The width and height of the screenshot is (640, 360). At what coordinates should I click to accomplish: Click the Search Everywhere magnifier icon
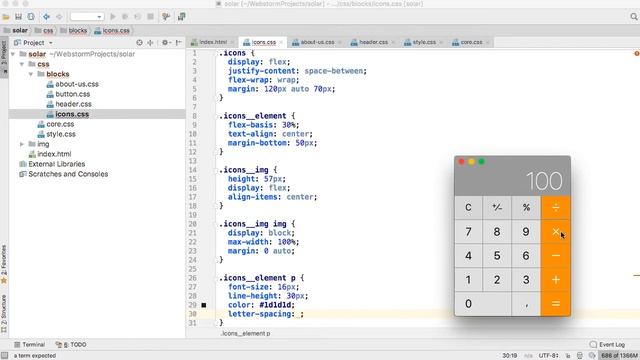(x=633, y=17)
